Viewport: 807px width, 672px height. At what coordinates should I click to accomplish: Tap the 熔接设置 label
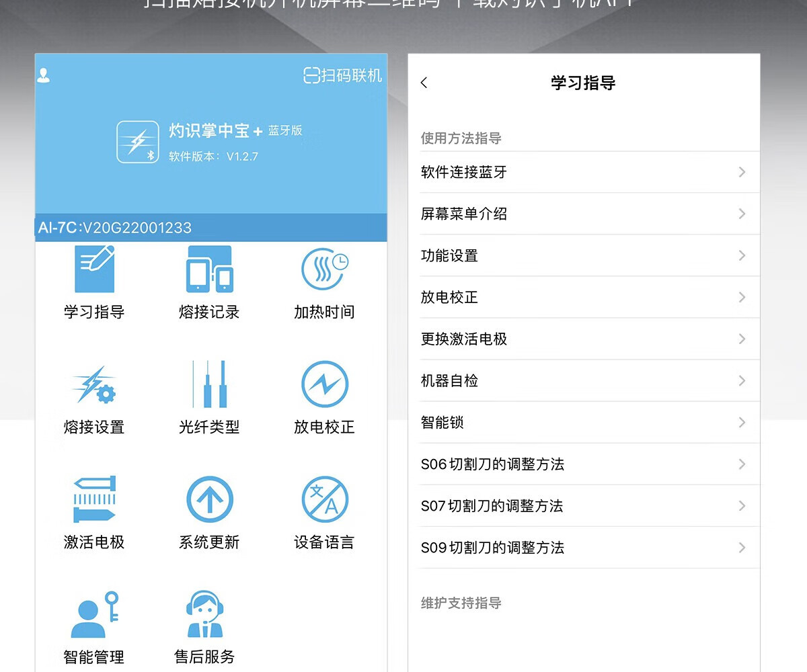click(x=94, y=427)
